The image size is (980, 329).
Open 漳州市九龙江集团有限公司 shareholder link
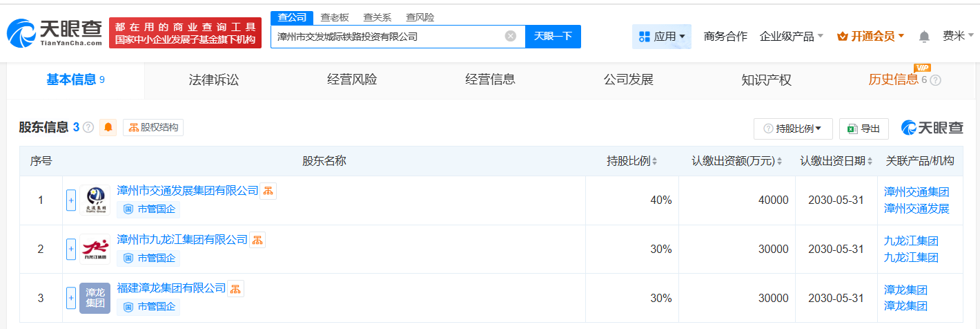(182, 240)
